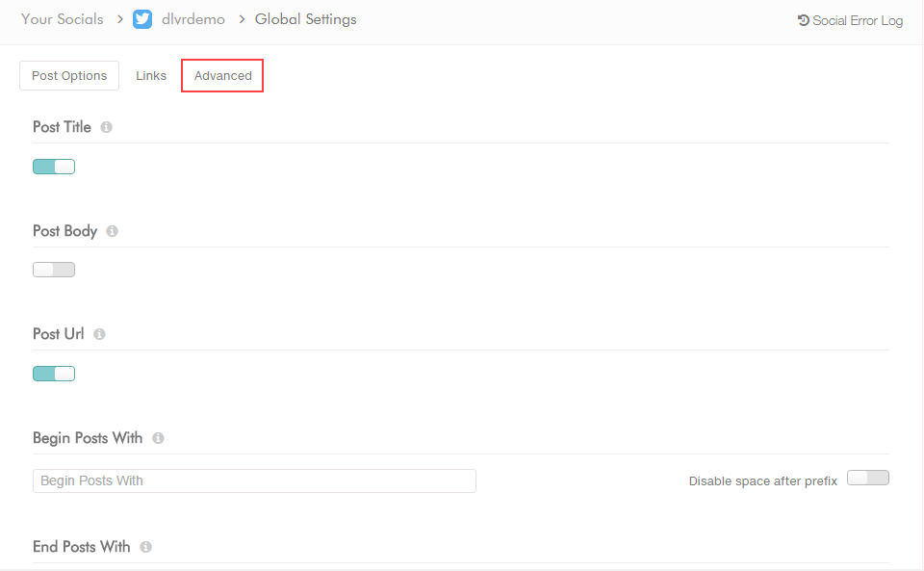Image resolution: width=924 pixels, height=571 pixels.
Task: Click the Global Settings breadcrumb item
Action: pos(305,18)
